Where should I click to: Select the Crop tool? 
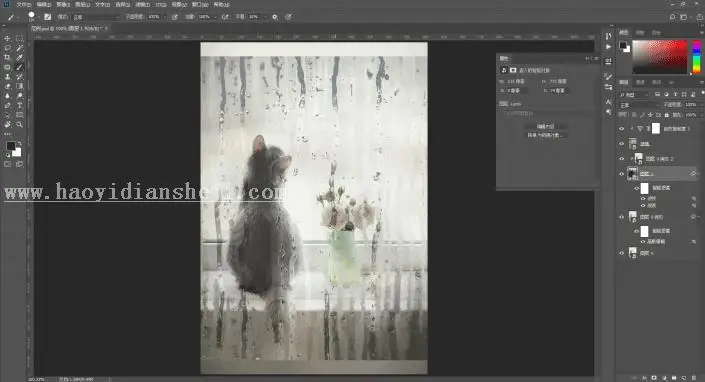point(7,58)
